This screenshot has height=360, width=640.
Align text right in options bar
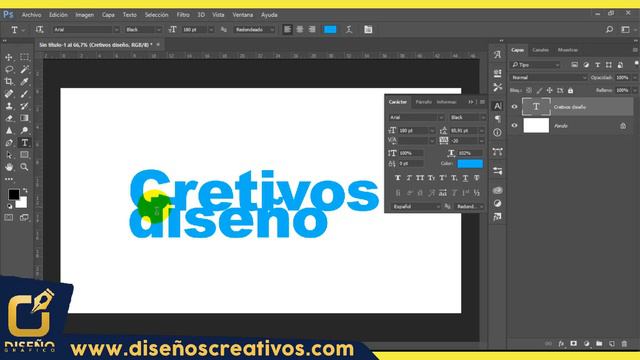point(312,29)
